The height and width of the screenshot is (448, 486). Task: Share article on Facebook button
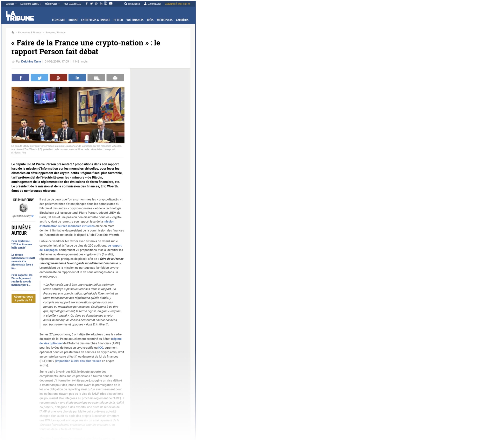click(20, 78)
